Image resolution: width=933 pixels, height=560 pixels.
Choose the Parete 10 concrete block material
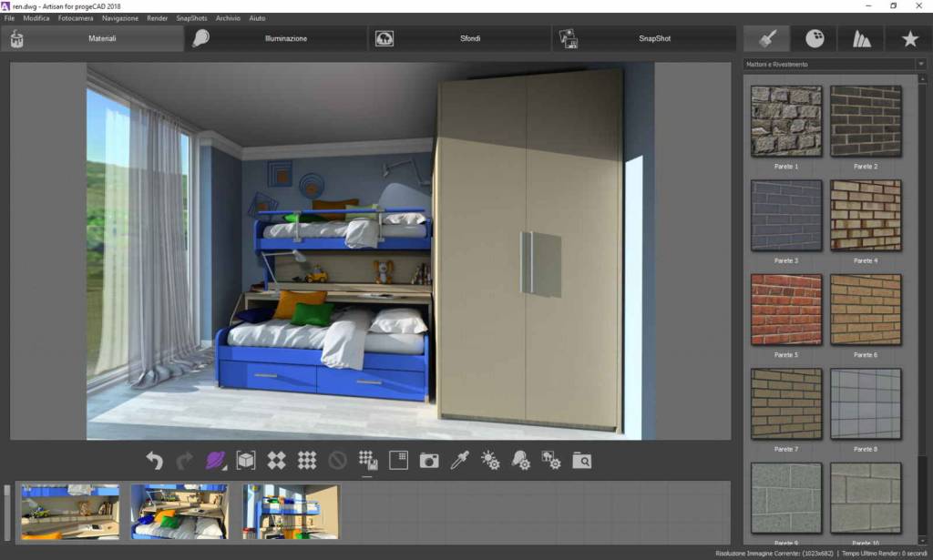click(x=866, y=497)
